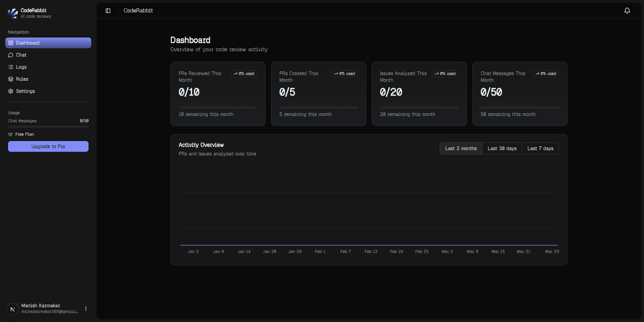Toggle the sidebar collapse control
Image resolution: width=644 pixels, height=322 pixels.
[x=108, y=10]
